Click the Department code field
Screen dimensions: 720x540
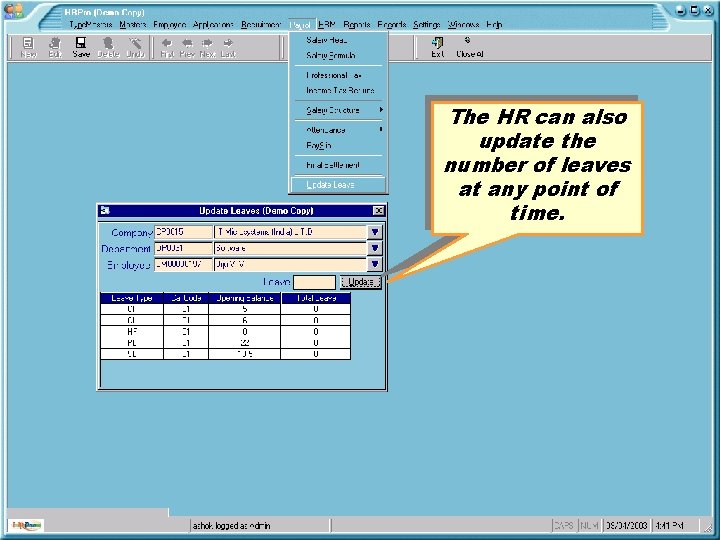pyautogui.click(x=183, y=248)
